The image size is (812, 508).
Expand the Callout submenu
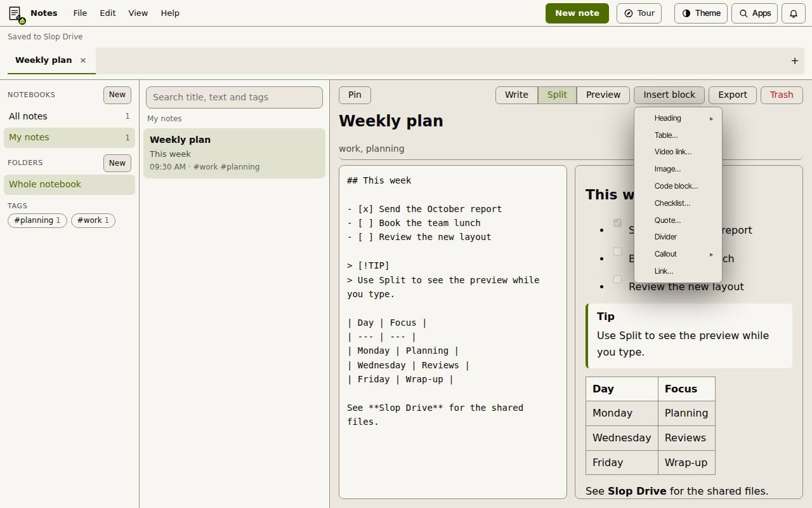click(x=678, y=254)
